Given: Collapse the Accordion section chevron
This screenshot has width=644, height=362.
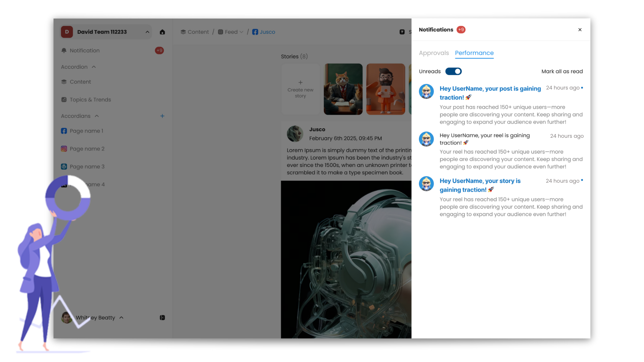Looking at the screenshot, I should [94, 67].
